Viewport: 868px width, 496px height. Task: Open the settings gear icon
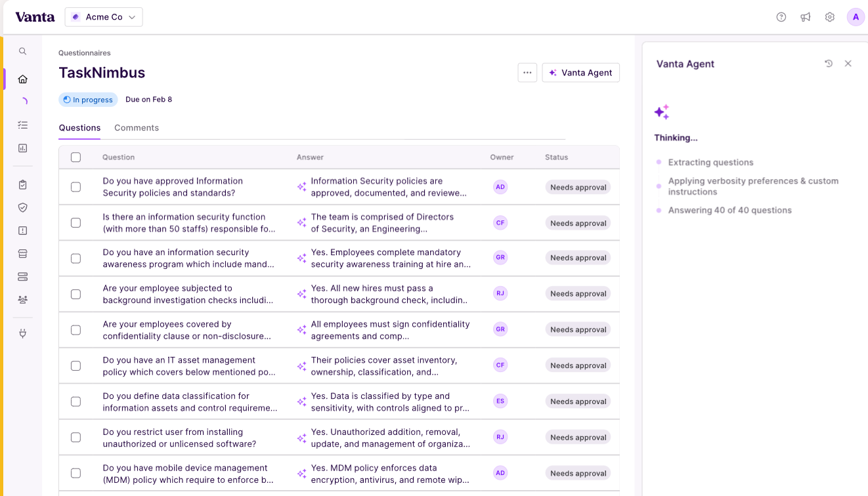click(x=830, y=17)
